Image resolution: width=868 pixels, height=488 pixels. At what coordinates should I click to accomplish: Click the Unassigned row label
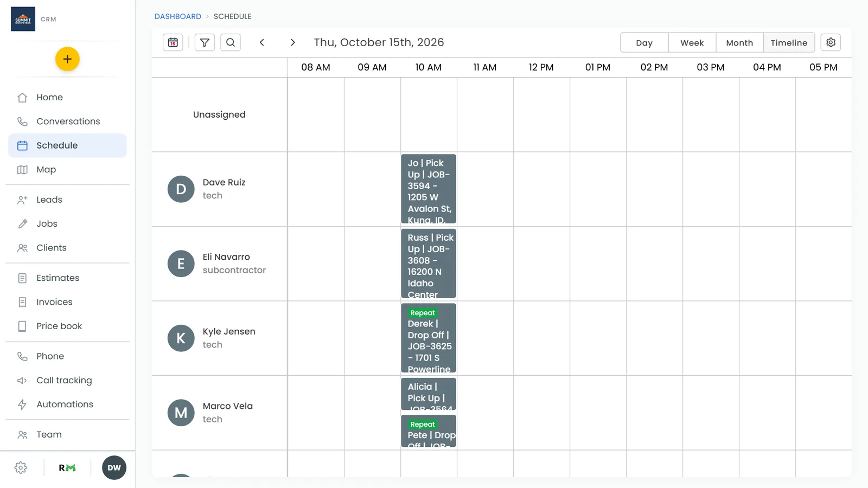219,114
